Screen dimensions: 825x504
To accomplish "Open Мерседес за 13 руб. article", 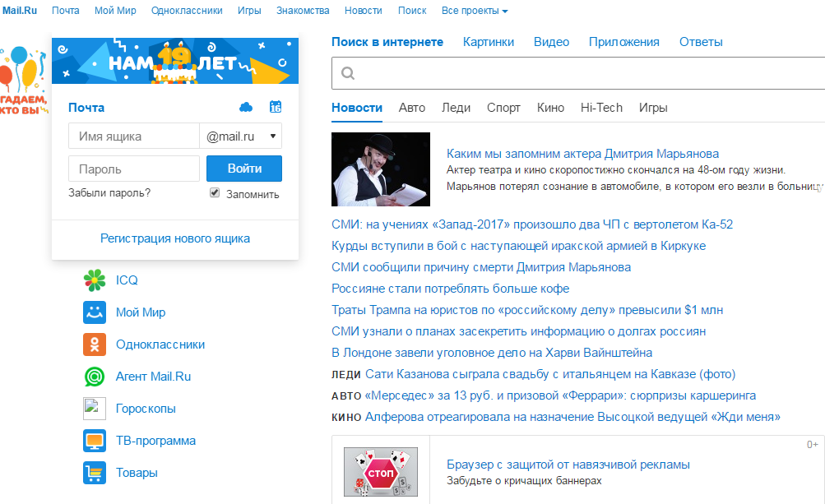I will [x=560, y=395].
